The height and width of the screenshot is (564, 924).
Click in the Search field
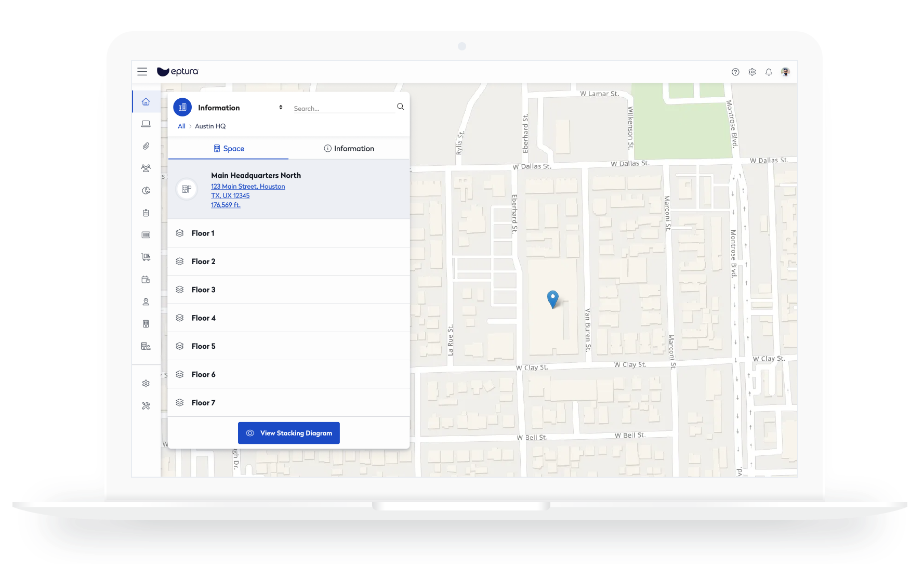tap(344, 109)
